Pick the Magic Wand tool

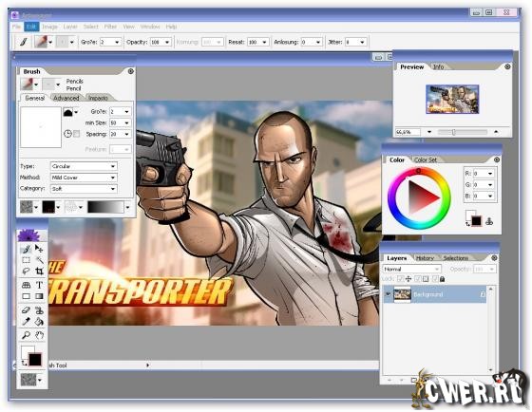point(39,260)
